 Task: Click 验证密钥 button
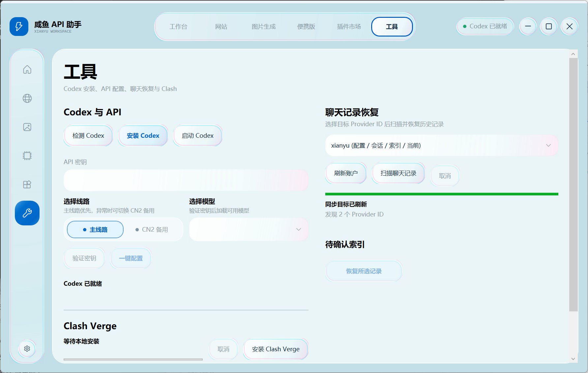coord(84,258)
